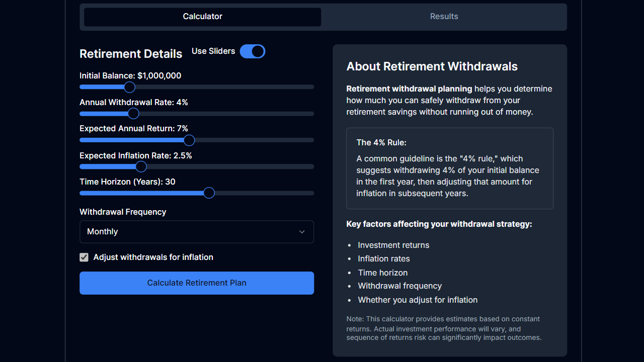This screenshot has width=644, height=362.
Task: Click the Annual Withdrawal Rate slider handle
Action: tap(133, 114)
